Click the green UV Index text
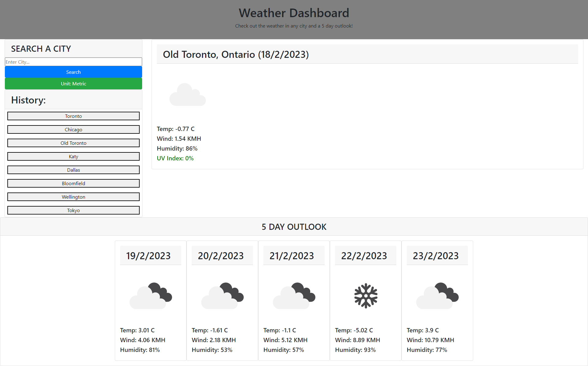The height and width of the screenshot is (366, 588). (x=175, y=158)
